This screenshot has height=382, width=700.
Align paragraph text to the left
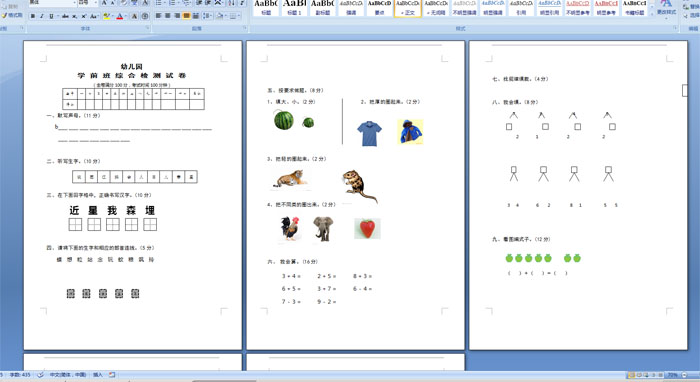tap(158, 16)
